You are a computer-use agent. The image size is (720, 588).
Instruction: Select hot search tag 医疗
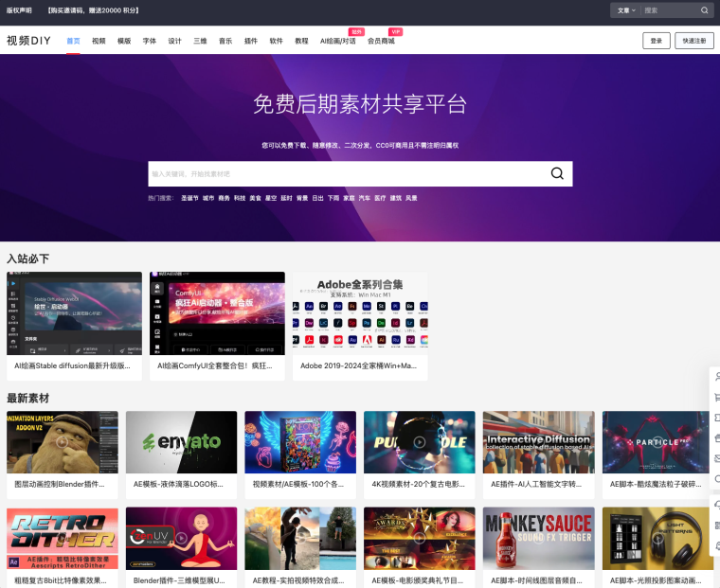click(380, 198)
